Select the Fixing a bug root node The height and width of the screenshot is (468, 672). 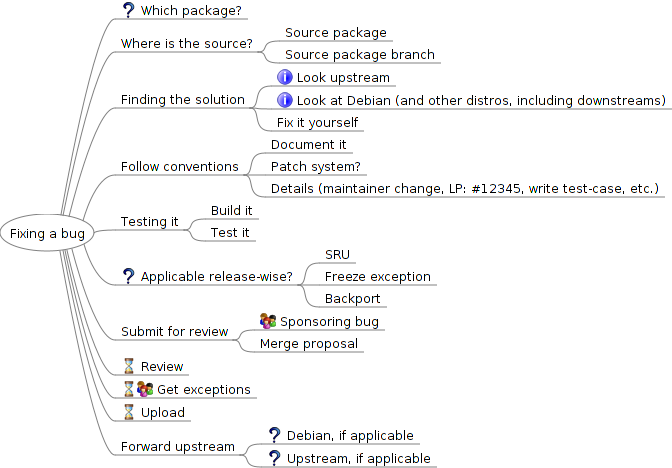pyautogui.click(x=47, y=233)
